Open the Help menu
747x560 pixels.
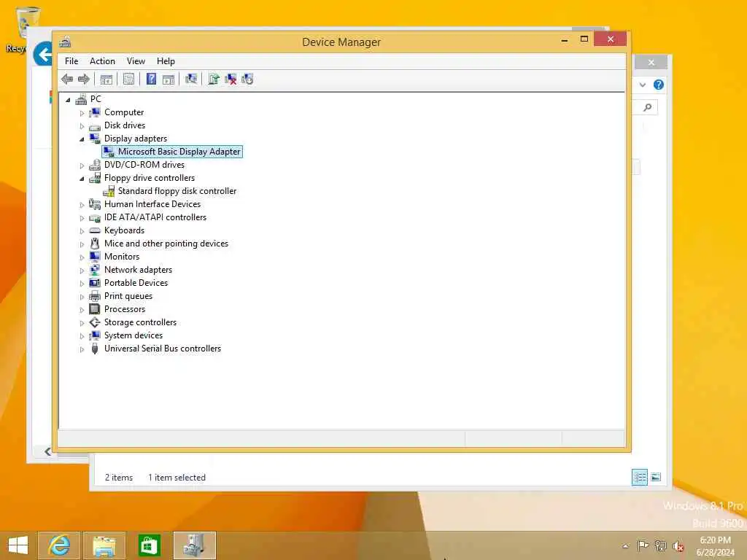point(166,61)
